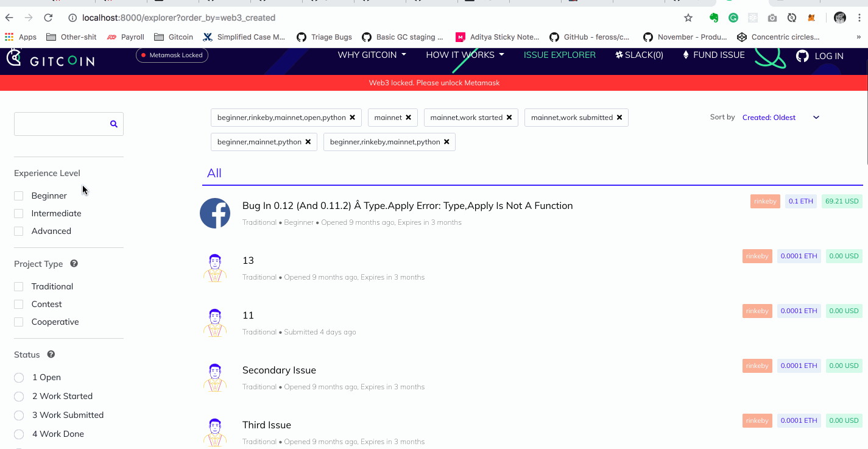Click the 69.21 USD value badge
Image resolution: width=868 pixels, height=449 pixels.
click(842, 201)
